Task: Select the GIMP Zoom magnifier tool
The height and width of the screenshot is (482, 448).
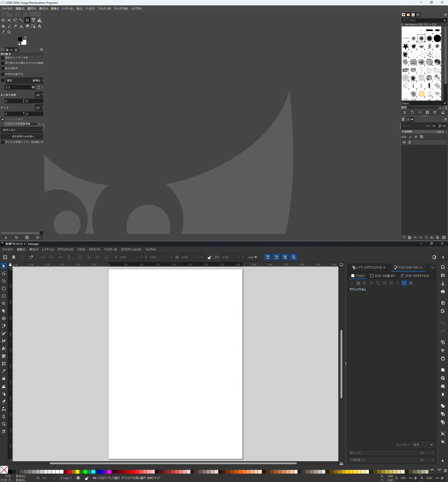Action: click(x=9, y=32)
